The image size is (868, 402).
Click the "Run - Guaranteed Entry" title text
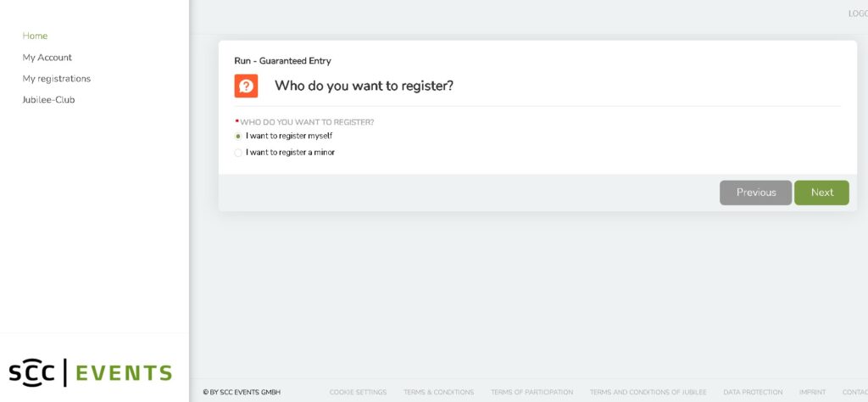click(x=282, y=61)
